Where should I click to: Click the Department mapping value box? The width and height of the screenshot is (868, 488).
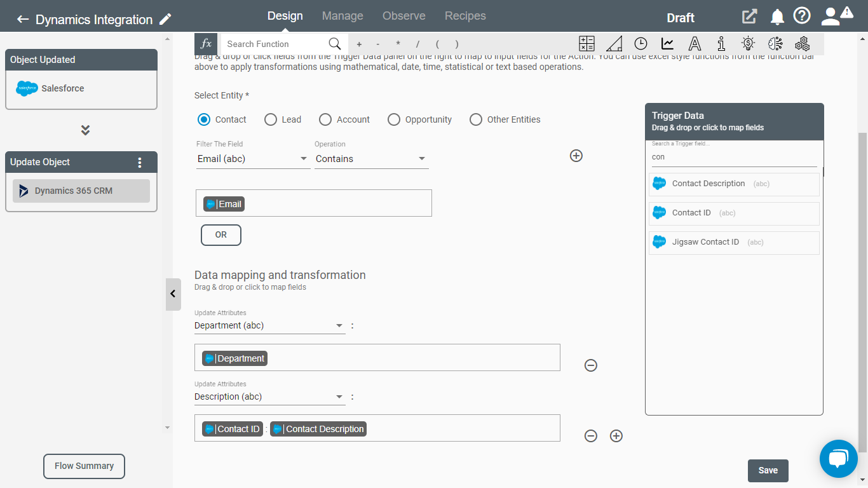[377, 358]
